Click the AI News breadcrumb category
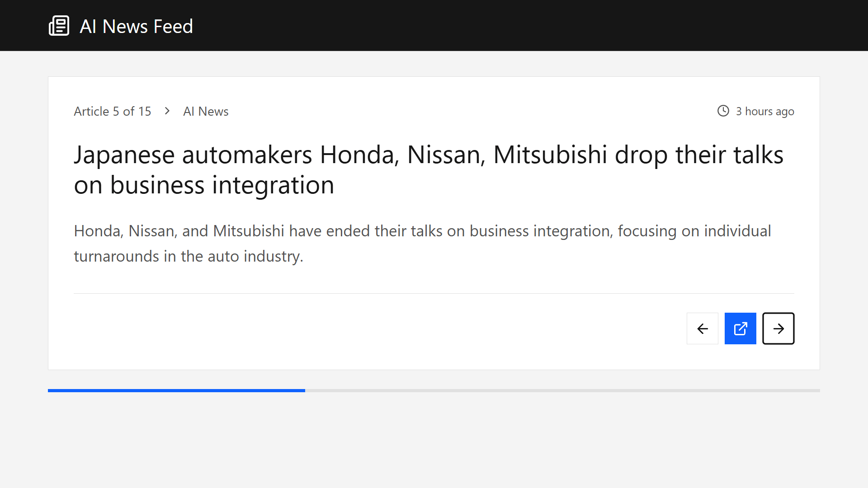 click(206, 111)
